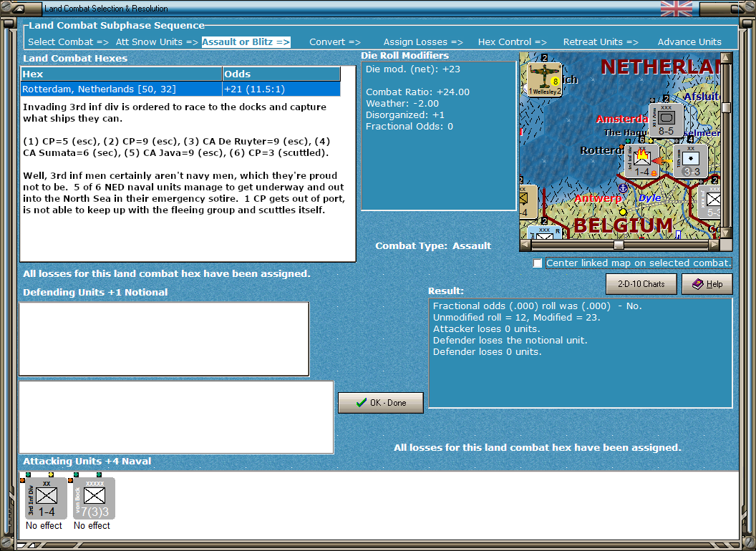Click the 5-3 infantry counter on map

click(710, 202)
